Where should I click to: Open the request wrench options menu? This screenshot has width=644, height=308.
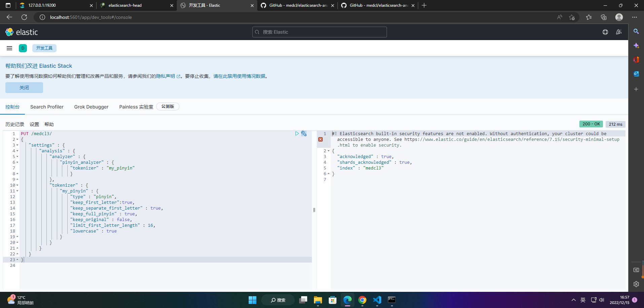304,133
